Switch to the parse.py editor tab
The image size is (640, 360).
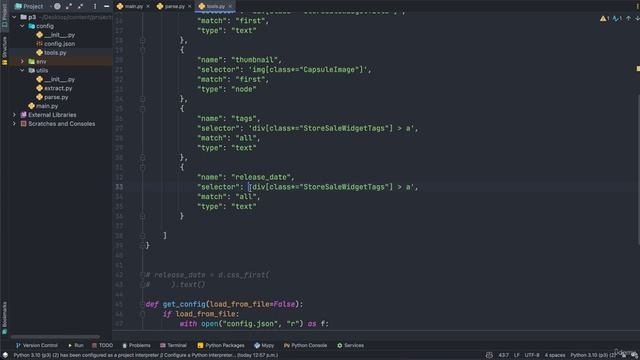click(x=174, y=6)
